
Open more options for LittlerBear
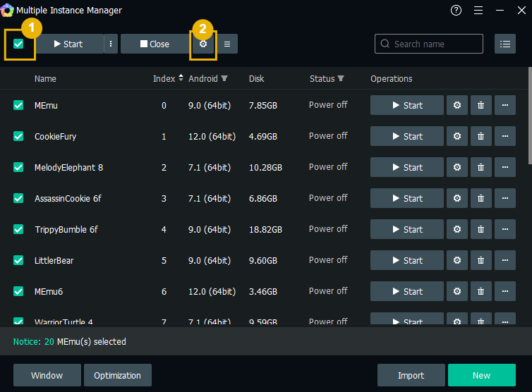click(x=505, y=260)
